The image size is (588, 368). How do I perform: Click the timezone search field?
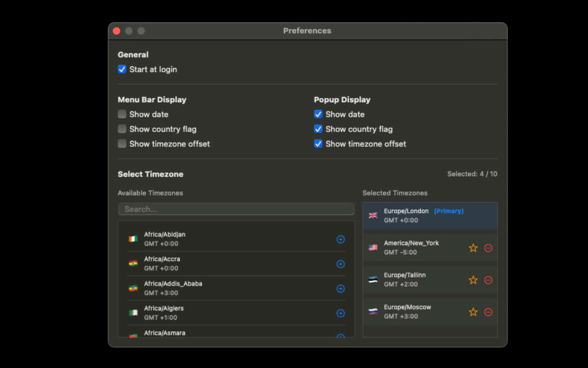coord(236,209)
